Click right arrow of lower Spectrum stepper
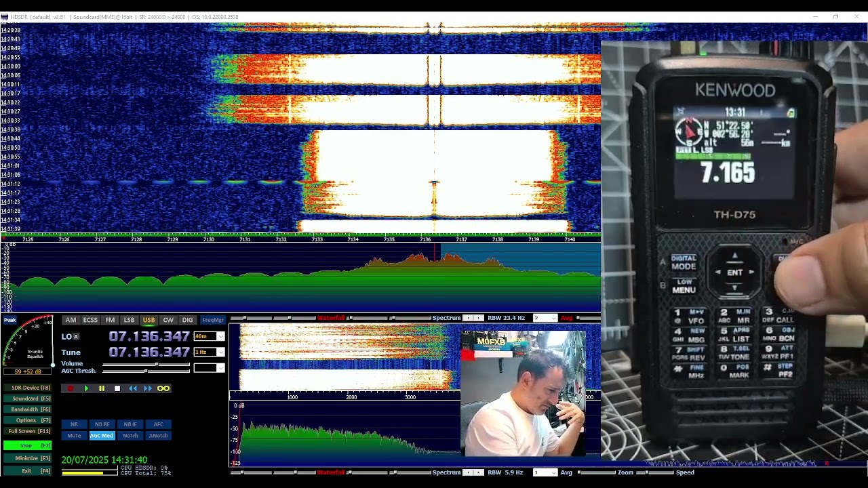Image resolution: width=868 pixels, height=488 pixels. click(479, 472)
